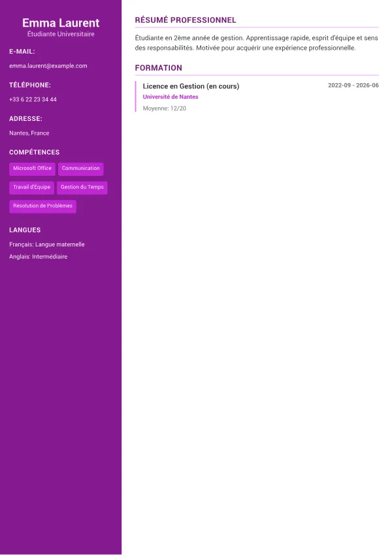This screenshot has width=392, height=555.
Task: Click the name Emma Laurent heading
Action: [x=61, y=23]
